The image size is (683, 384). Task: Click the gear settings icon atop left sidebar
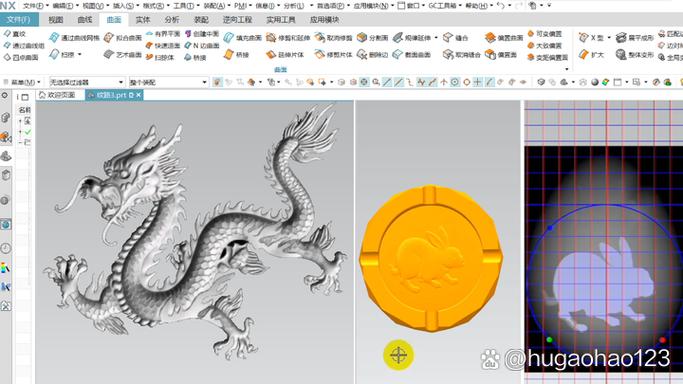(x=5, y=96)
